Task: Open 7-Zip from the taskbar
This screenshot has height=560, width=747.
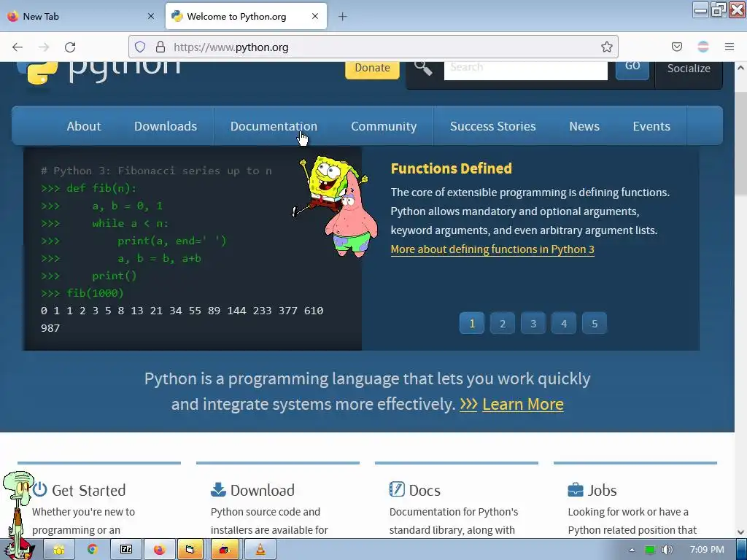Action: click(x=126, y=550)
